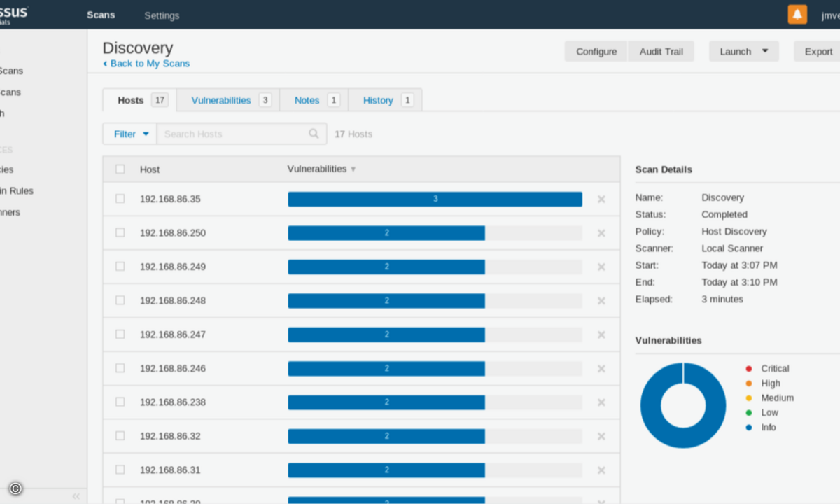Remove host 192.168.86.238 with its X icon
The width and height of the screenshot is (840, 504).
tap(601, 402)
